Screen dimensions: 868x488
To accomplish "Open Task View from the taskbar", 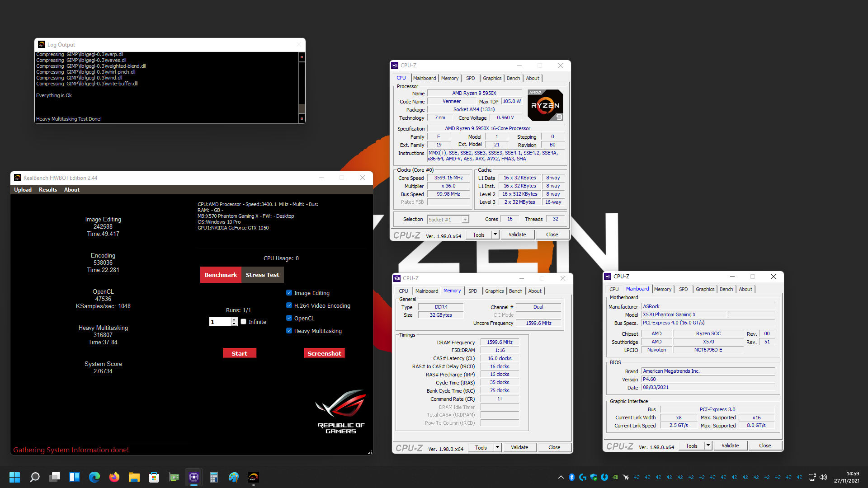I will (55, 477).
